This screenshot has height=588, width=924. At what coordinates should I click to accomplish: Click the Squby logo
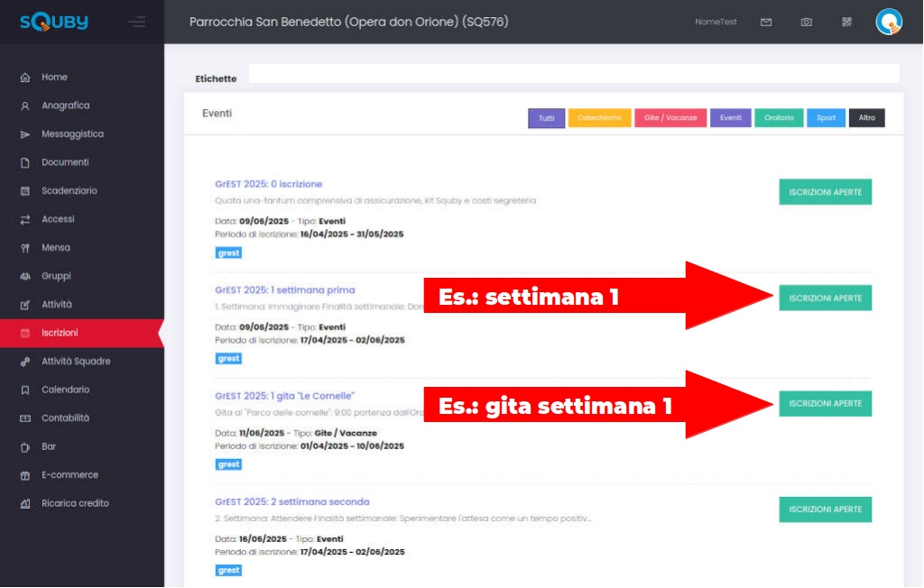point(53,23)
